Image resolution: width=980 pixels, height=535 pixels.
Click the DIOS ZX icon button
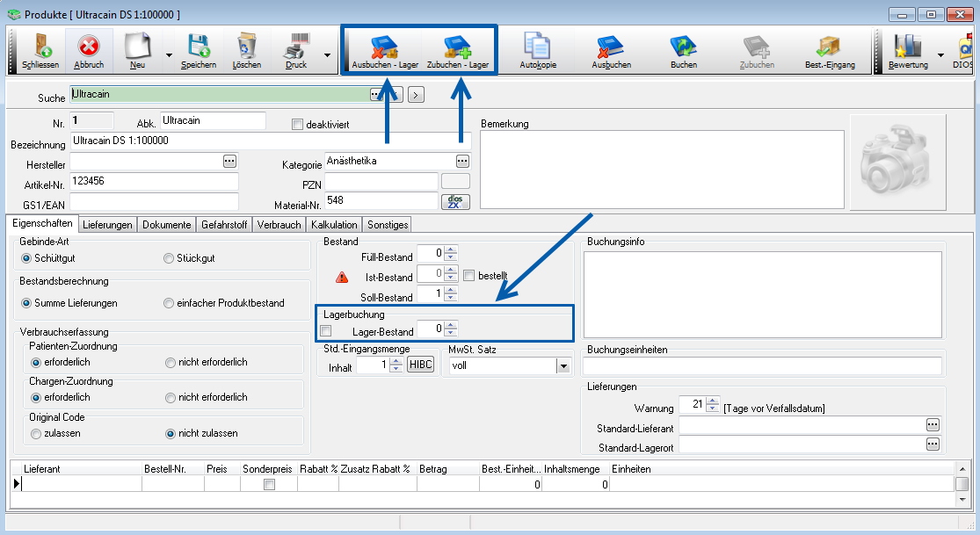(x=455, y=202)
